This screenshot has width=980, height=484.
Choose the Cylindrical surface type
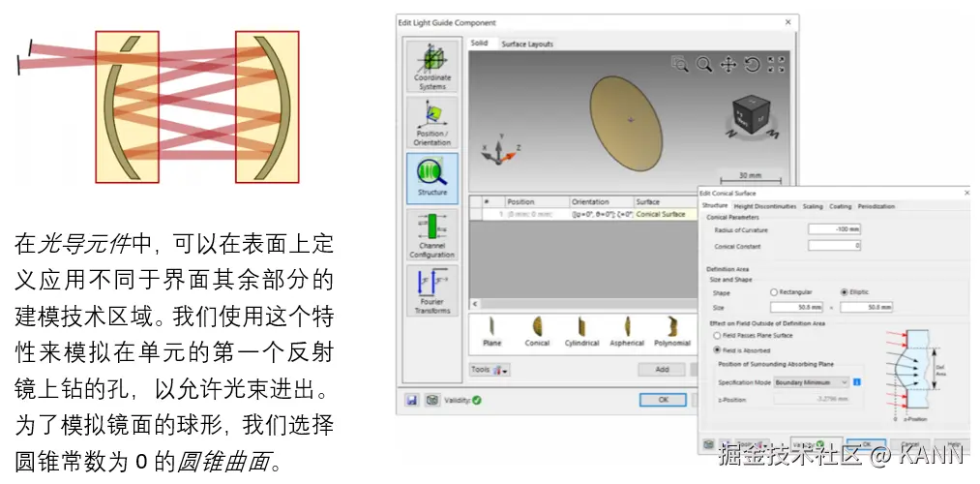(581, 331)
